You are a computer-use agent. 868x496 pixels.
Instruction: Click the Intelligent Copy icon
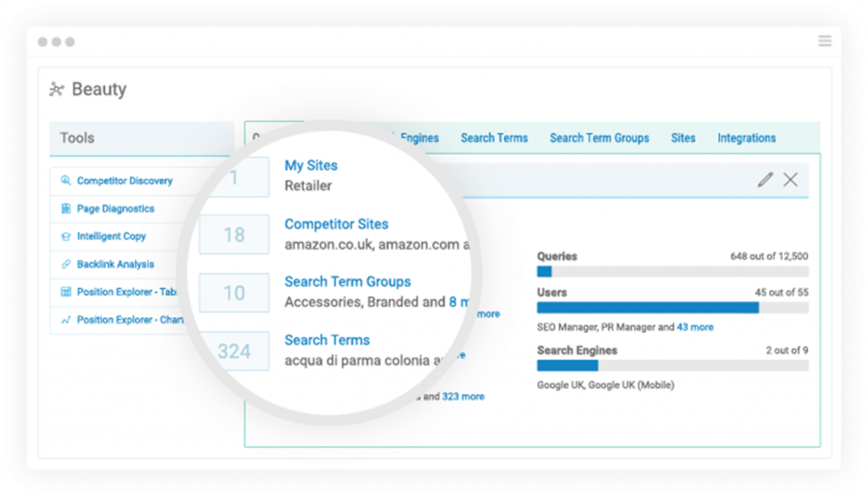[x=66, y=237]
